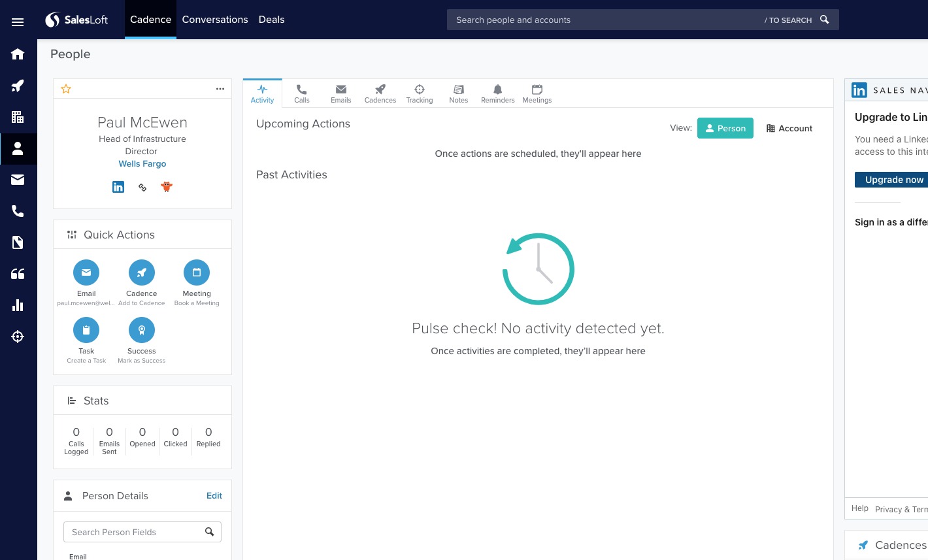Screen dimensions: 928x560
Task: Open Conversations in top navigation
Action: click(215, 20)
